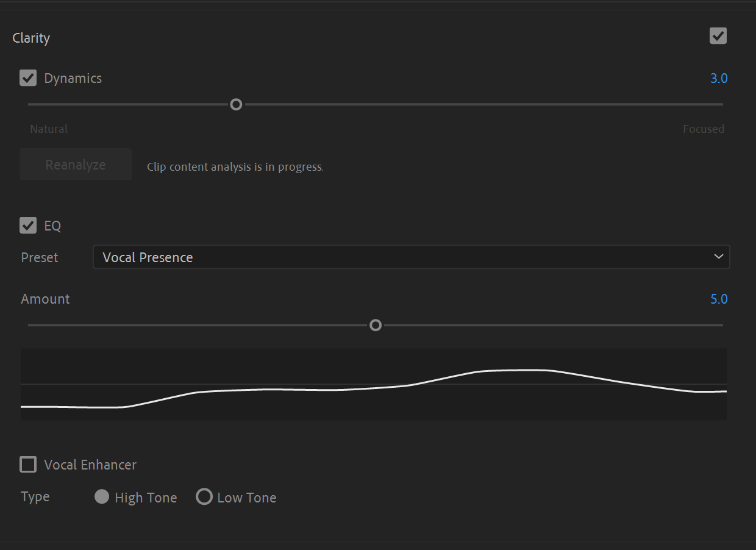The height and width of the screenshot is (550, 756).
Task: Disable the Clarity section checkbox
Action: [x=718, y=36]
